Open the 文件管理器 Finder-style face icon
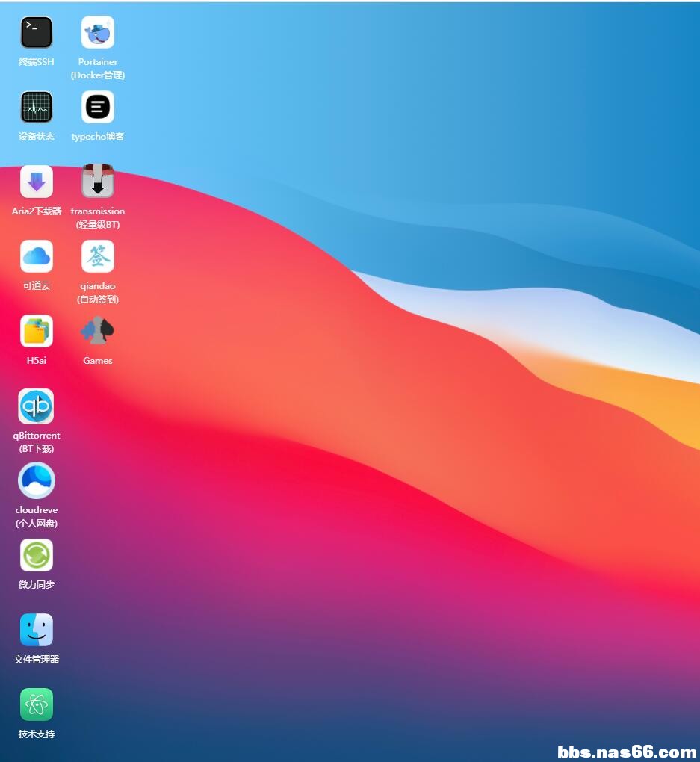 (37, 630)
